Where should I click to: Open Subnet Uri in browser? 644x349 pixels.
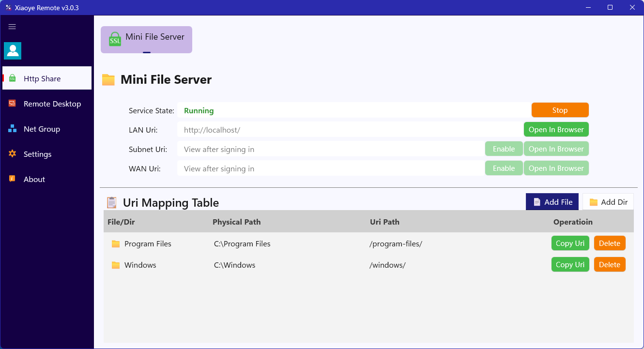556,149
